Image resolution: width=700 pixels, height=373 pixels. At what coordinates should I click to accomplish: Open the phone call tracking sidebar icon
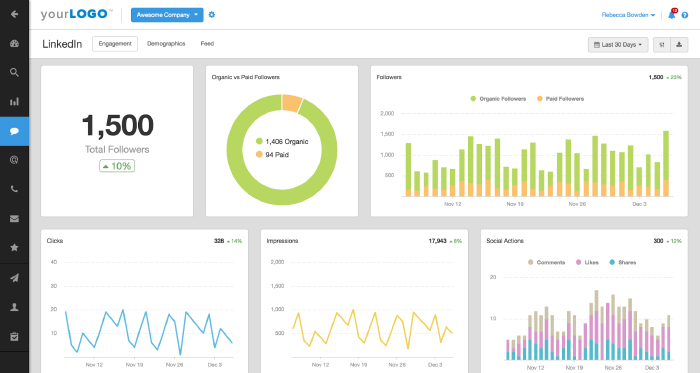coord(14,189)
